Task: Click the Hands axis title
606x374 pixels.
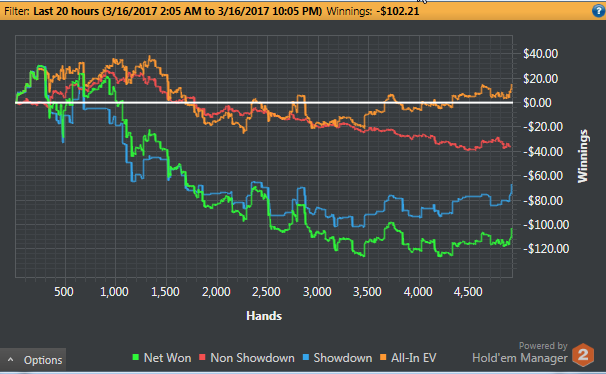Action: pyautogui.click(x=264, y=316)
